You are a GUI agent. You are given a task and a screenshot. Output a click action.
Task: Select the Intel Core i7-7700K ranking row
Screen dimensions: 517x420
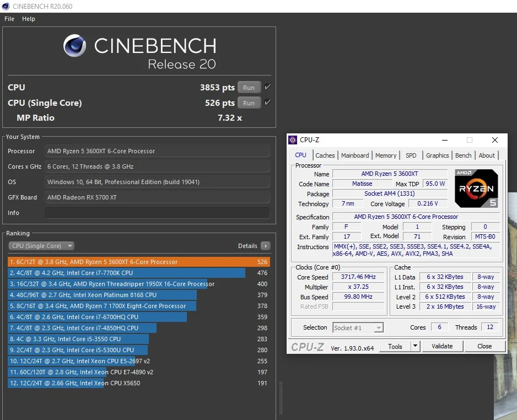[139, 273]
